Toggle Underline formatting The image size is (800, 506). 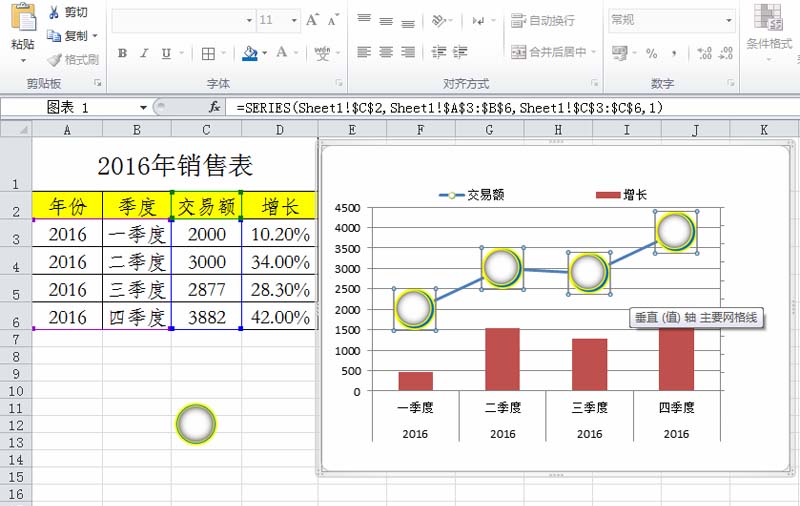[x=166, y=53]
